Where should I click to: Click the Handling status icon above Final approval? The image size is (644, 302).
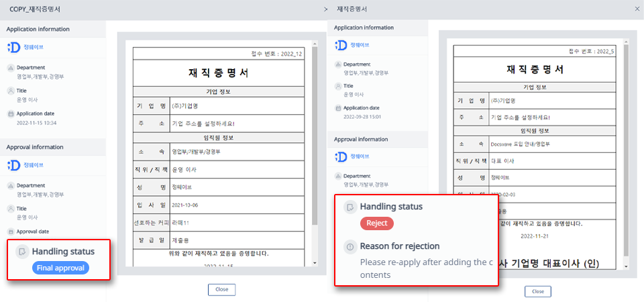click(21, 252)
